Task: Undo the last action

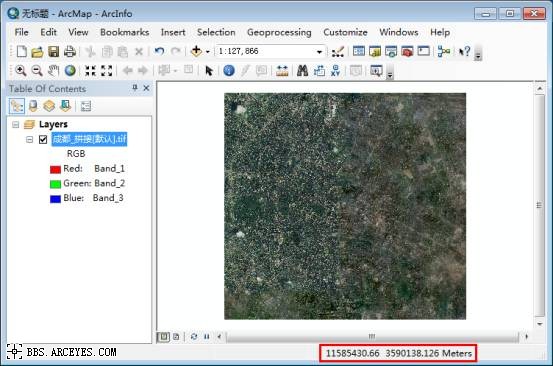Action: (159, 51)
